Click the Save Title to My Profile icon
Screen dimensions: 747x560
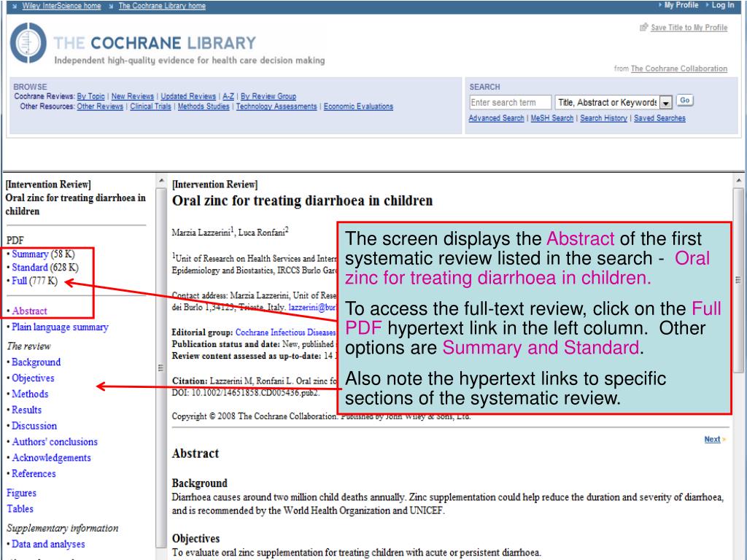pyautogui.click(x=643, y=27)
